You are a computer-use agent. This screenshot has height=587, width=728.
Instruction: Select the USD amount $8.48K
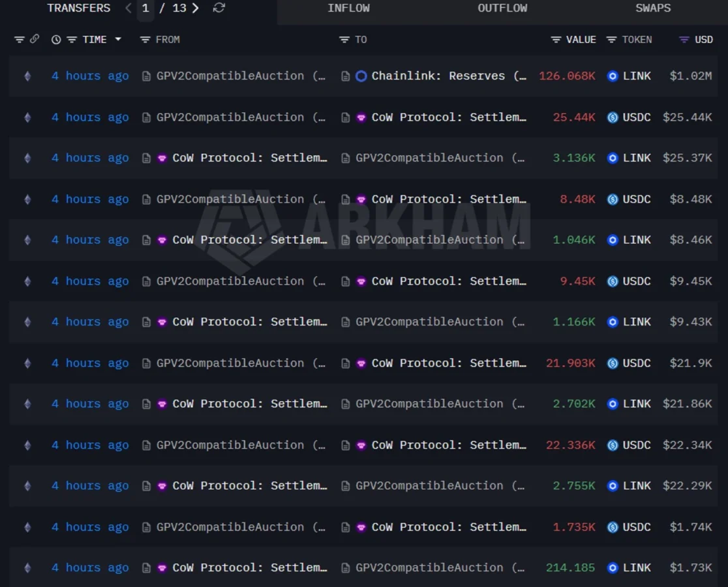point(690,200)
